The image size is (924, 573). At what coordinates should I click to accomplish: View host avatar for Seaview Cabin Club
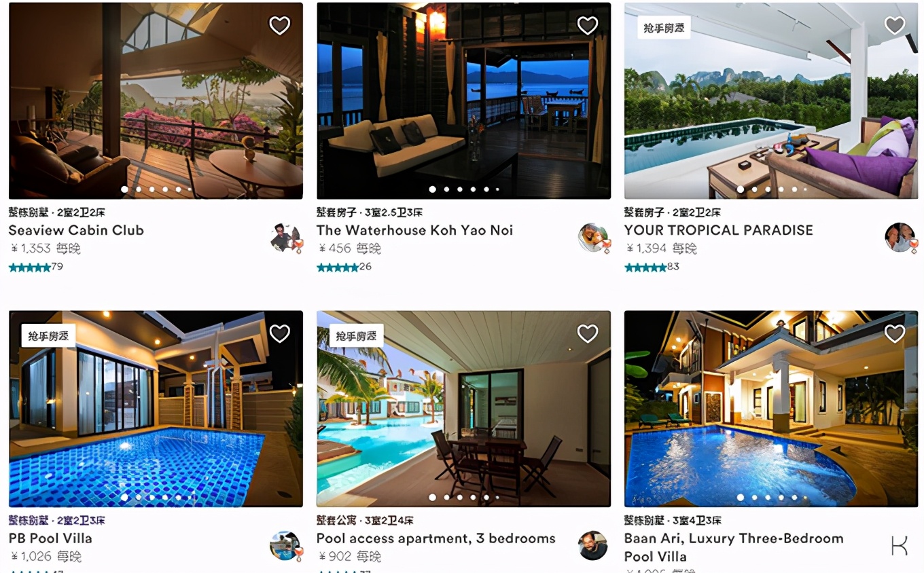[285, 238]
